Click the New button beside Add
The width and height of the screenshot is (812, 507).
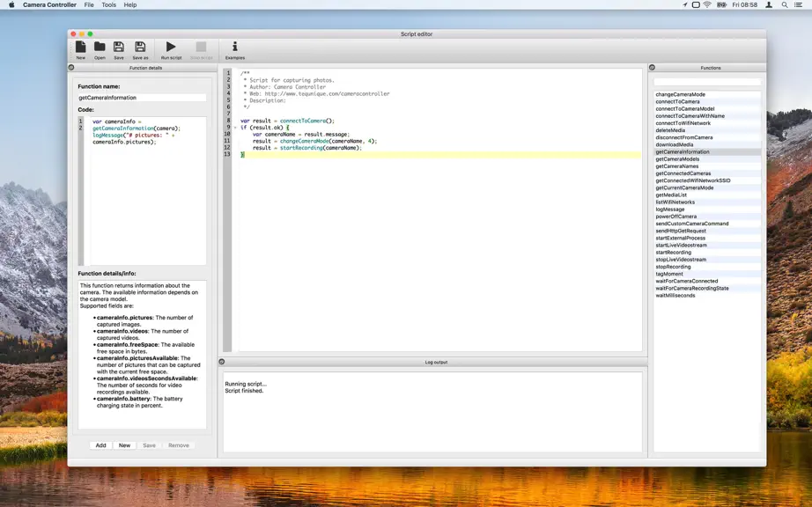(x=124, y=445)
